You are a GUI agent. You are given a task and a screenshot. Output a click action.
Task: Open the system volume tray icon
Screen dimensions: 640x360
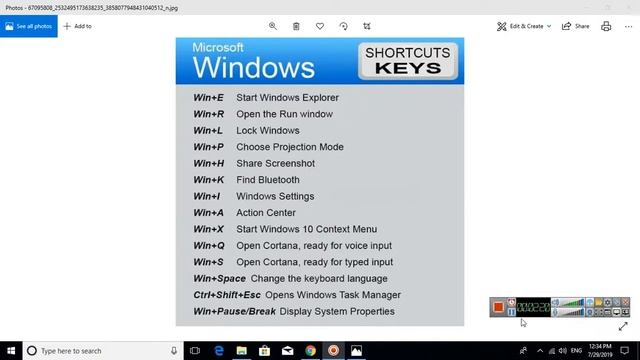[562, 351]
